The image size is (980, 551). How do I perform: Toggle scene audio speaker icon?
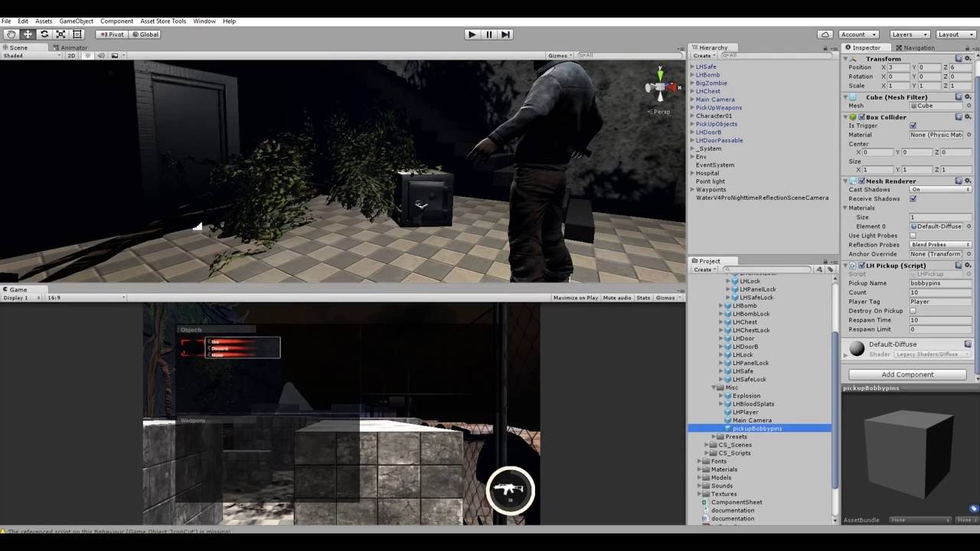(100, 55)
